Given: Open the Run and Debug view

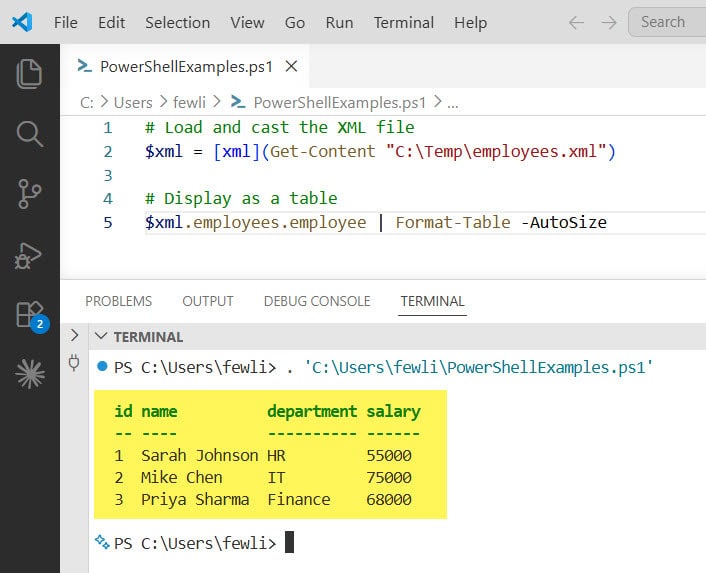Looking at the screenshot, I should coord(28,255).
